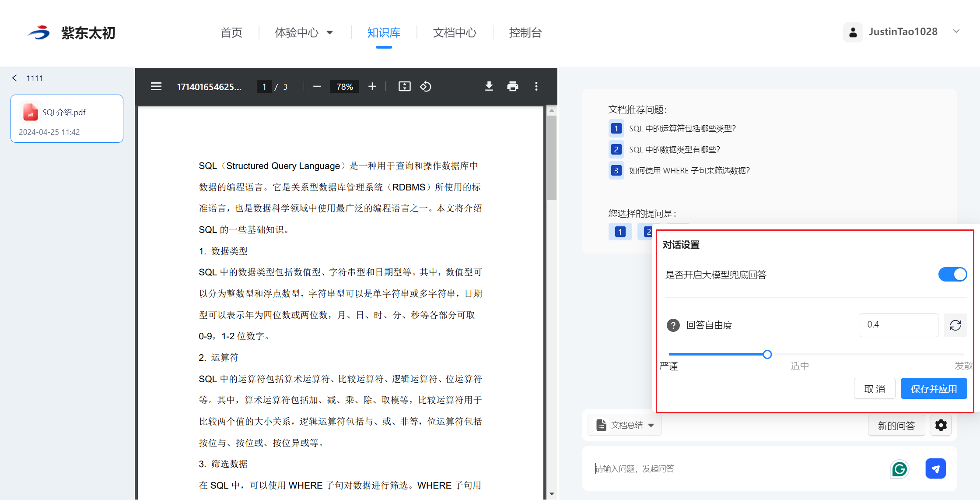Send the question with the blue paper-plane button
The width and height of the screenshot is (980, 500).
coord(935,469)
